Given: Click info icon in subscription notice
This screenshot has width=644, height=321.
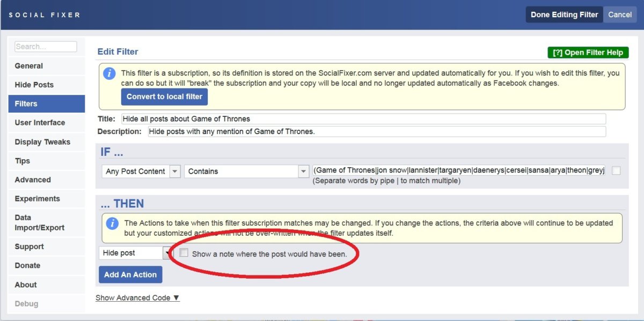Looking at the screenshot, I should pos(109,73).
